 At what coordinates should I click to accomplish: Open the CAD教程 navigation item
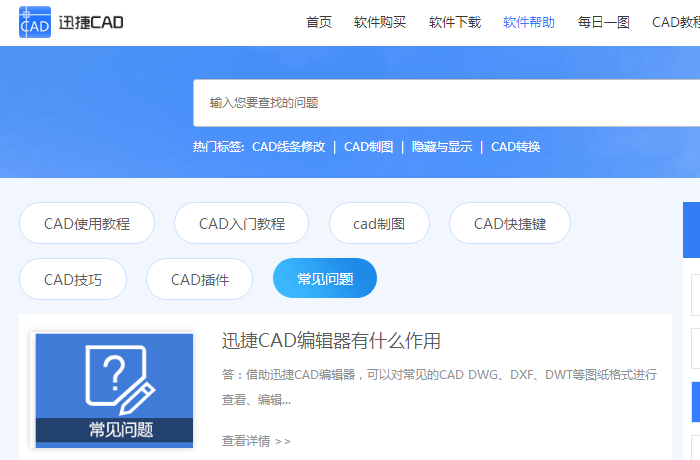[676, 22]
